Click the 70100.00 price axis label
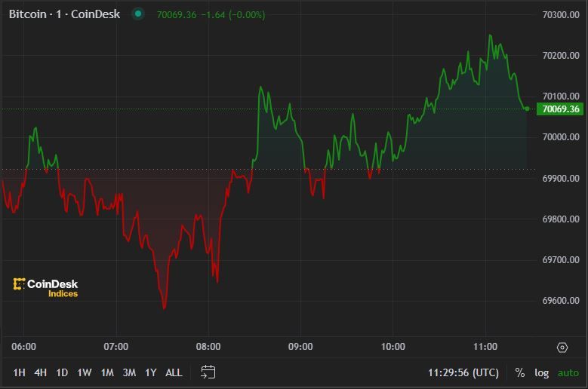 pyautogui.click(x=561, y=96)
